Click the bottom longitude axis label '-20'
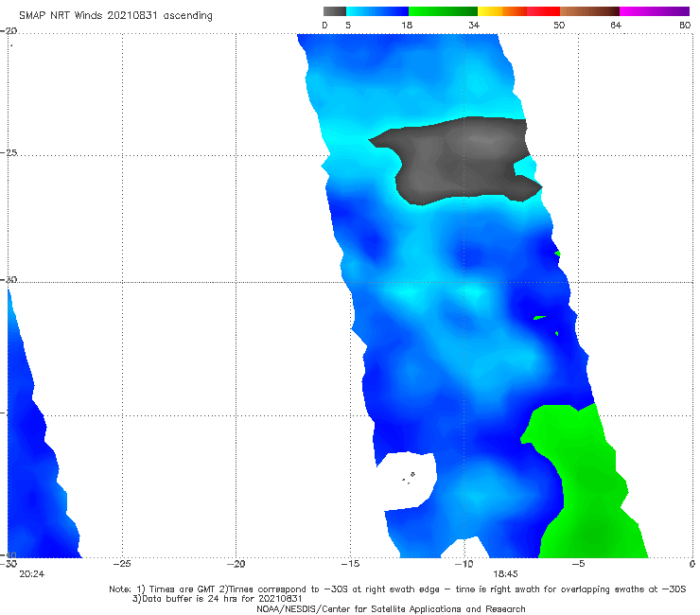 [236, 564]
